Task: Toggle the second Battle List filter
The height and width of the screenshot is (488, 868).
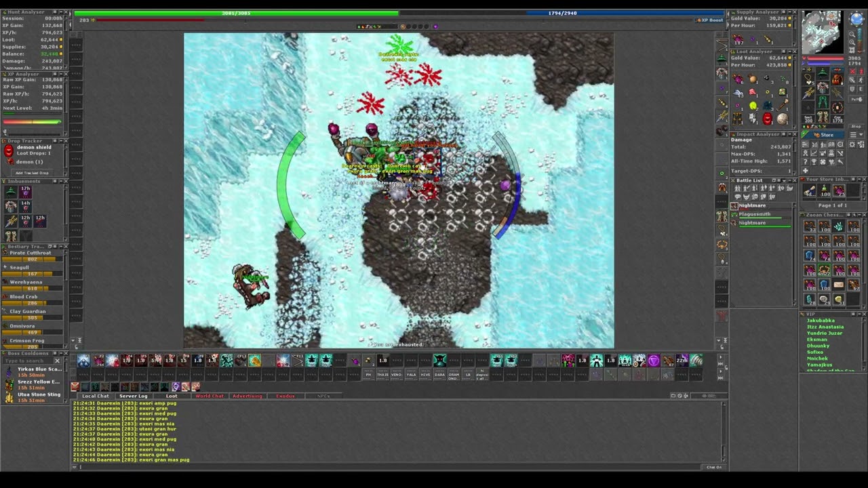Action: 746,188
